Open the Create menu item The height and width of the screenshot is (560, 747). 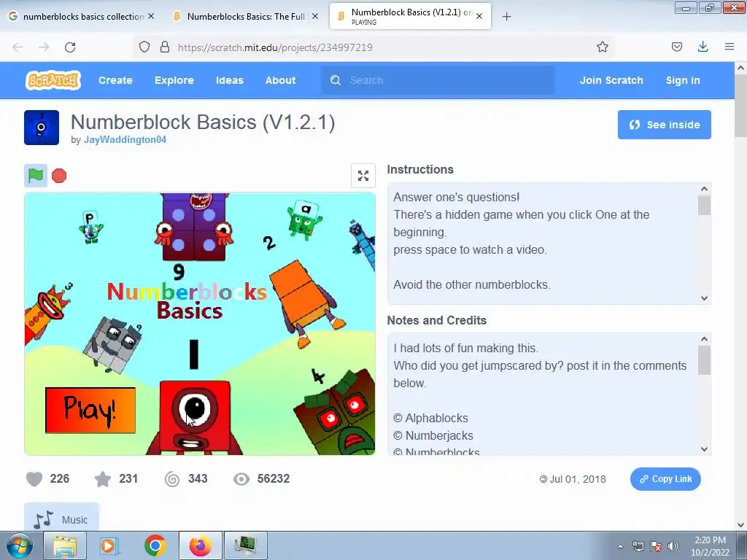tap(115, 80)
